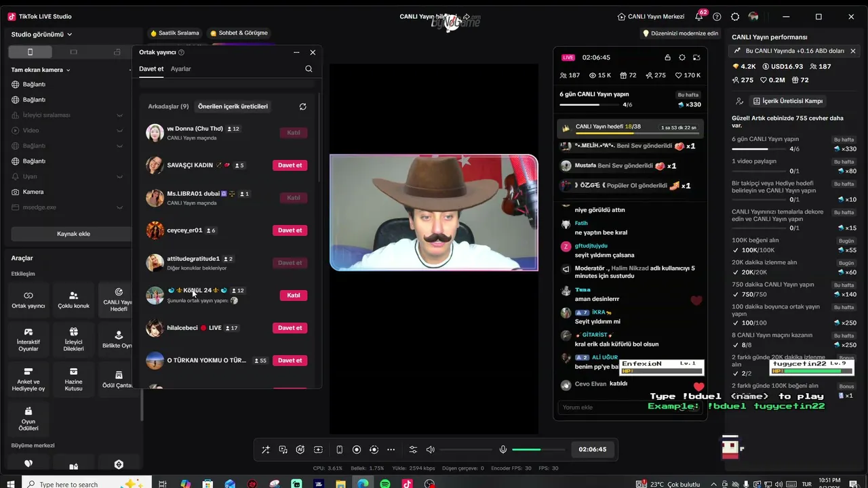This screenshot has height=488, width=868.
Task: Open the chat panel settings gear
Action: point(682,58)
